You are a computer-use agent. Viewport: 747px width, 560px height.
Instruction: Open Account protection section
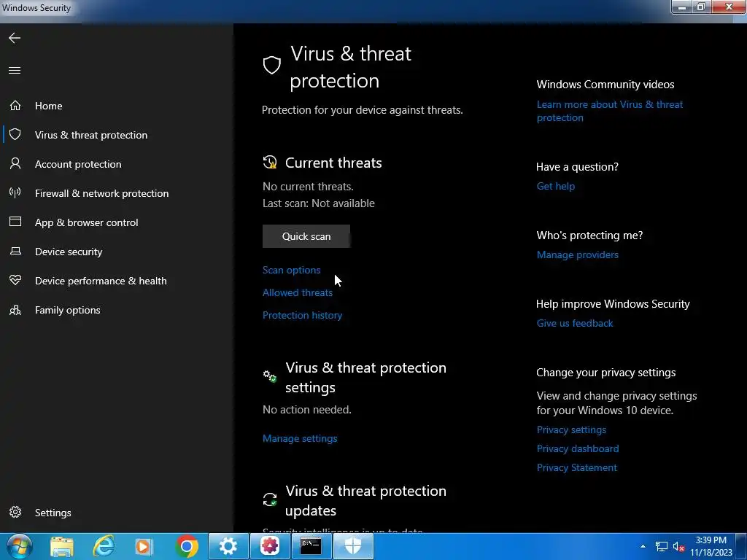(x=78, y=164)
